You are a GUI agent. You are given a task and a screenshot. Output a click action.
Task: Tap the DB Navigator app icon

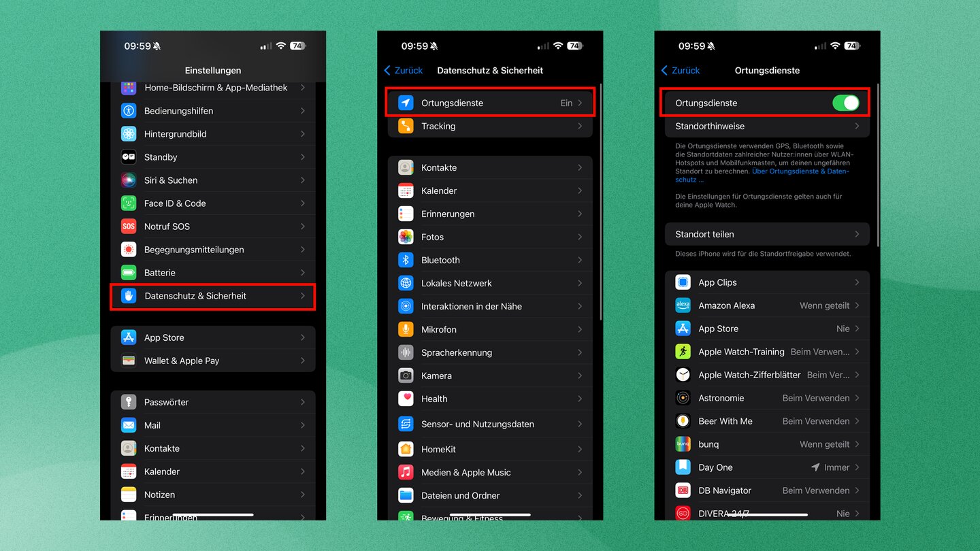pyautogui.click(x=683, y=490)
